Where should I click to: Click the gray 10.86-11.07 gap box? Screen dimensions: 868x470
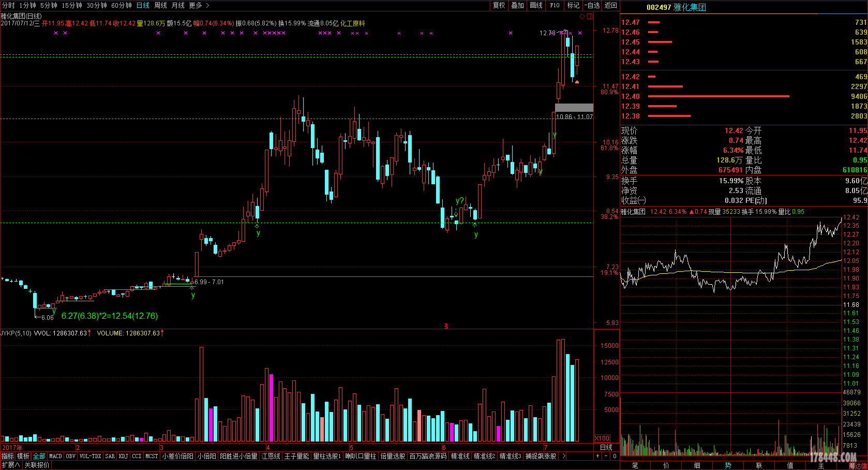click(574, 108)
